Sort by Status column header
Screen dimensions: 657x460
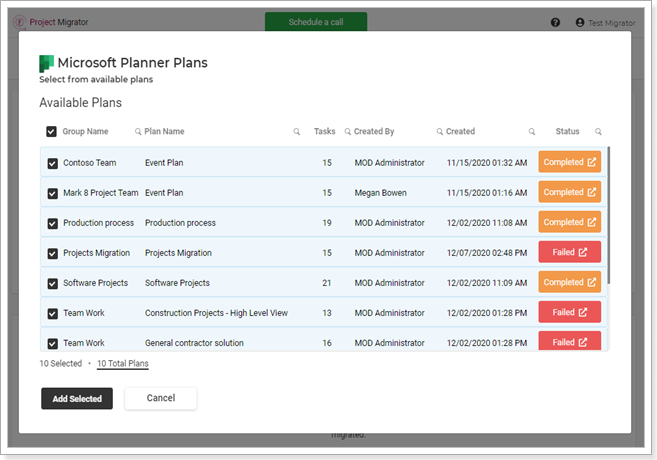click(x=567, y=132)
